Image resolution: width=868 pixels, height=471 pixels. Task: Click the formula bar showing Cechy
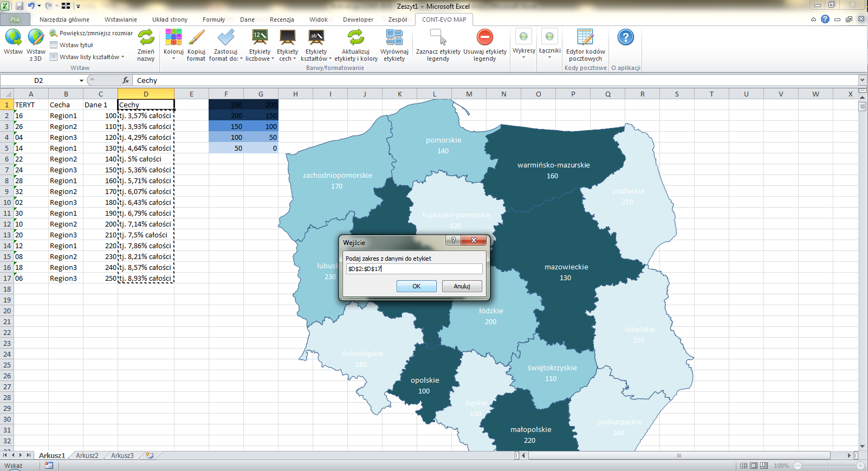495,80
